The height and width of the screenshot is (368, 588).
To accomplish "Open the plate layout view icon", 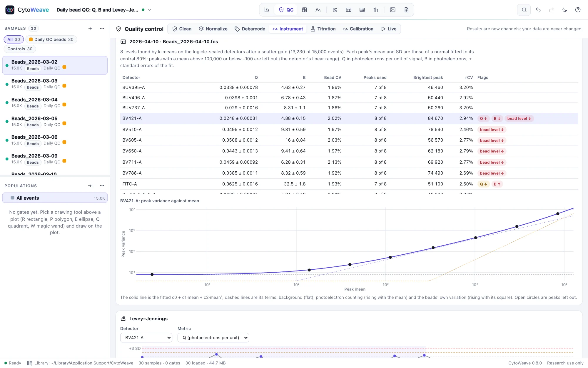I will 362,10.
